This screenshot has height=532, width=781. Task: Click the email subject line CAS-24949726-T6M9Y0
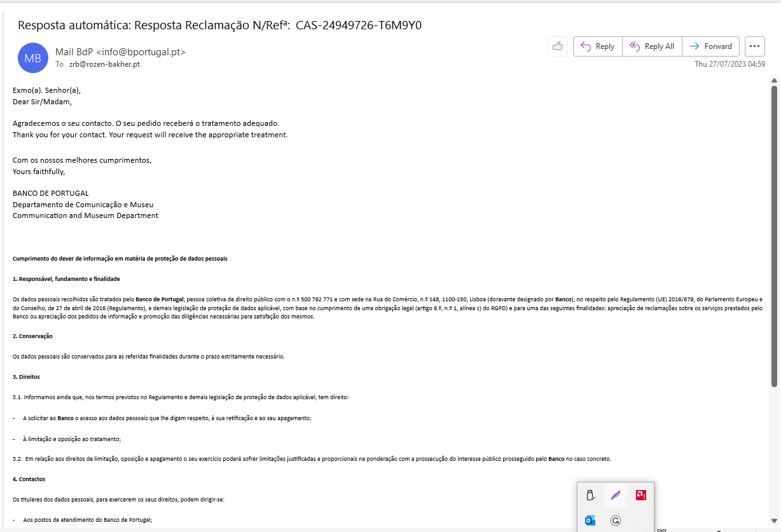pyautogui.click(x=220, y=25)
